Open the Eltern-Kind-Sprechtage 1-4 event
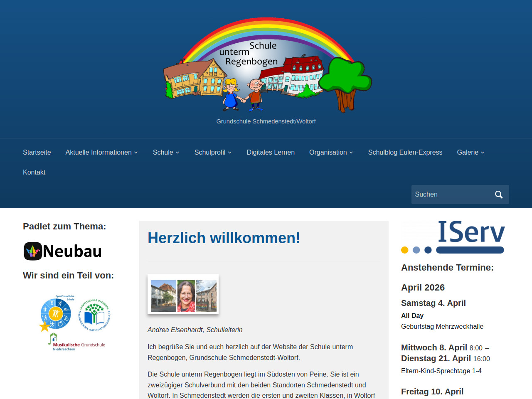This screenshot has height=399, width=532. click(x=441, y=371)
